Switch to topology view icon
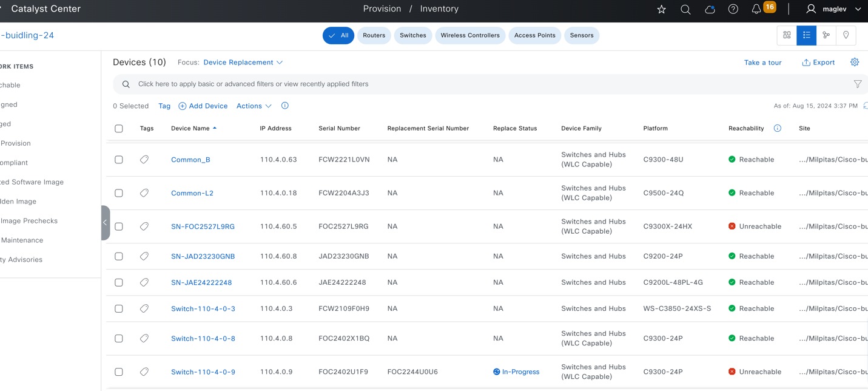Image resolution: width=868 pixels, height=391 pixels. pyautogui.click(x=826, y=35)
